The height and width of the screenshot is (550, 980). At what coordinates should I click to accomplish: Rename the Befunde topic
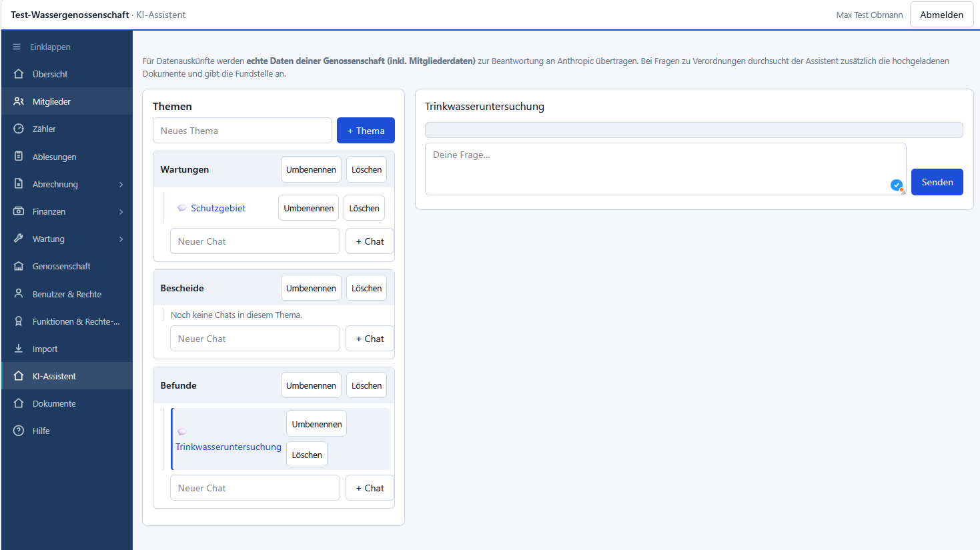311,385
